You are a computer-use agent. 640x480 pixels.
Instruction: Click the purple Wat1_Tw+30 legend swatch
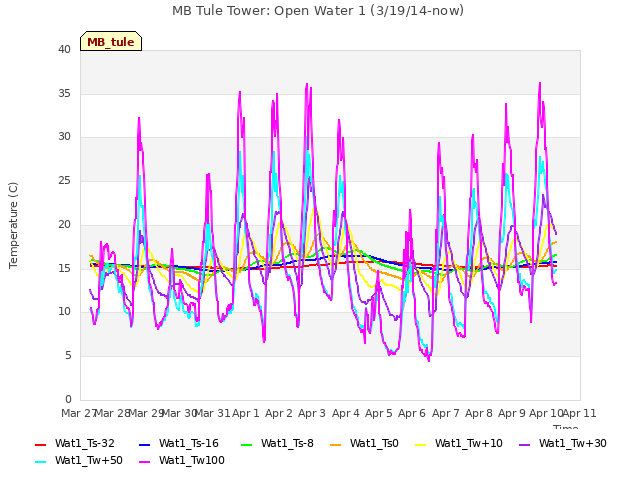[x=524, y=444]
